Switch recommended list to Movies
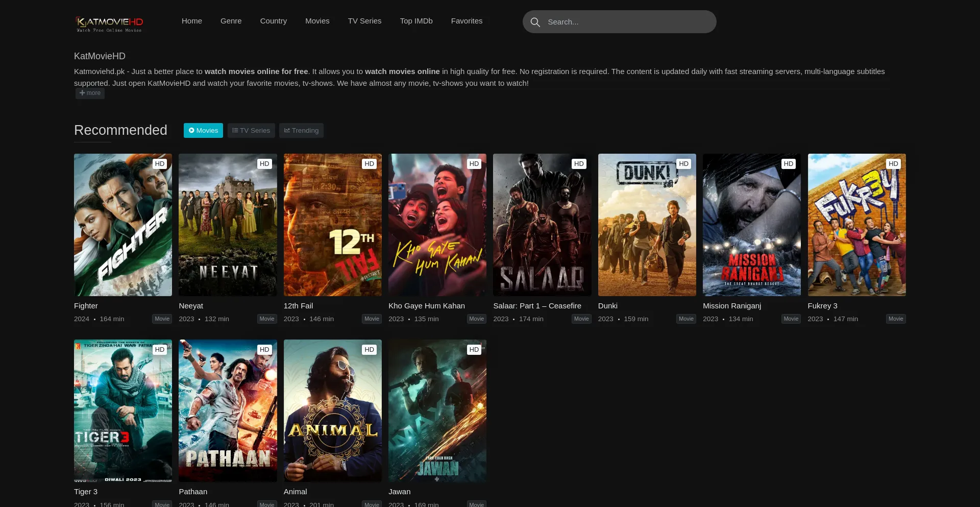Screen dimensions: 980x507 (x=203, y=131)
